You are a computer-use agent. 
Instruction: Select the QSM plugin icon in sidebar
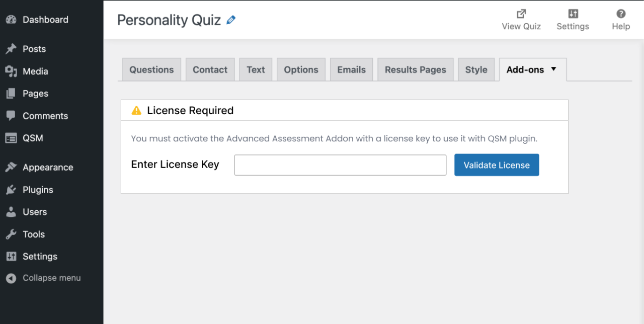(x=11, y=138)
